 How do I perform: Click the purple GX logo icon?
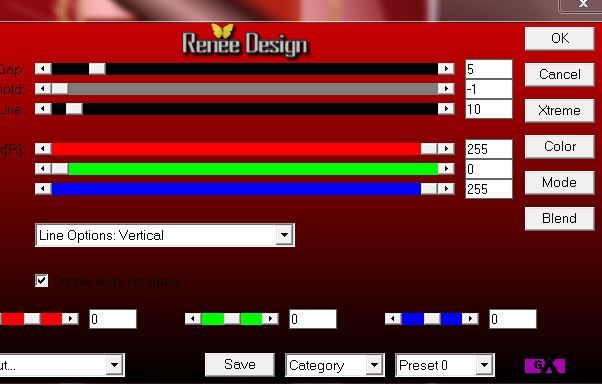click(544, 366)
